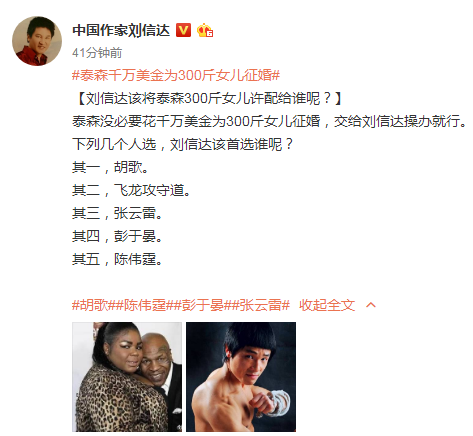Click the orange V verified badge
473x436 pixels.
coord(183,30)
